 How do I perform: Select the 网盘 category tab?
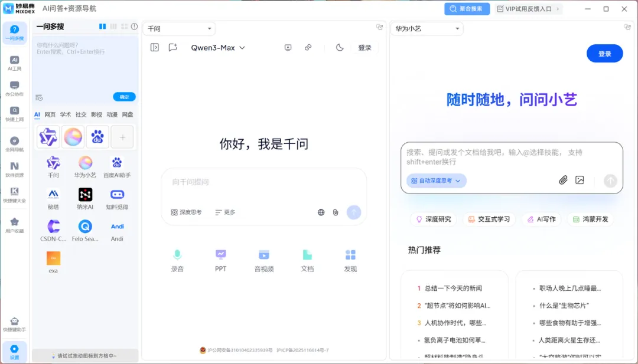point(128,114)
